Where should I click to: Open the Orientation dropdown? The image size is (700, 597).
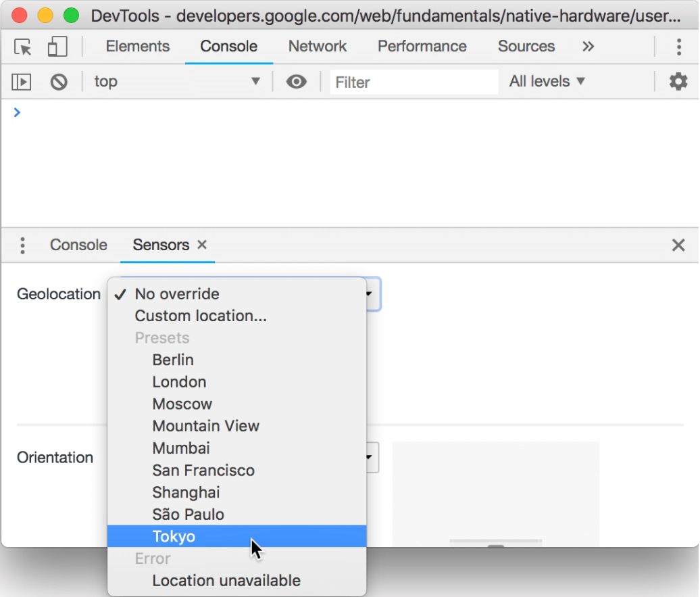coord(368,457)
